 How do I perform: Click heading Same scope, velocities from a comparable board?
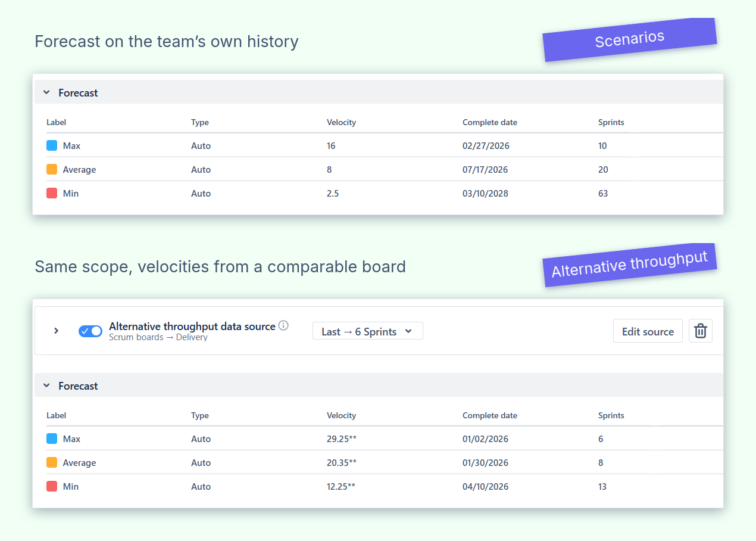tap(220, 266)
